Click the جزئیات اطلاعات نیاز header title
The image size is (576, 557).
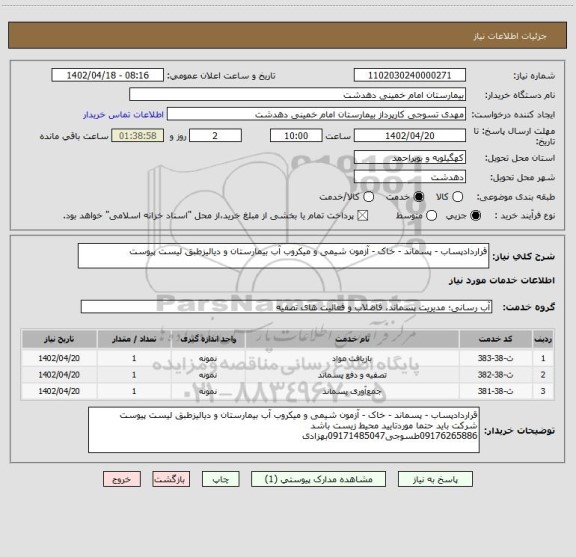510,36
